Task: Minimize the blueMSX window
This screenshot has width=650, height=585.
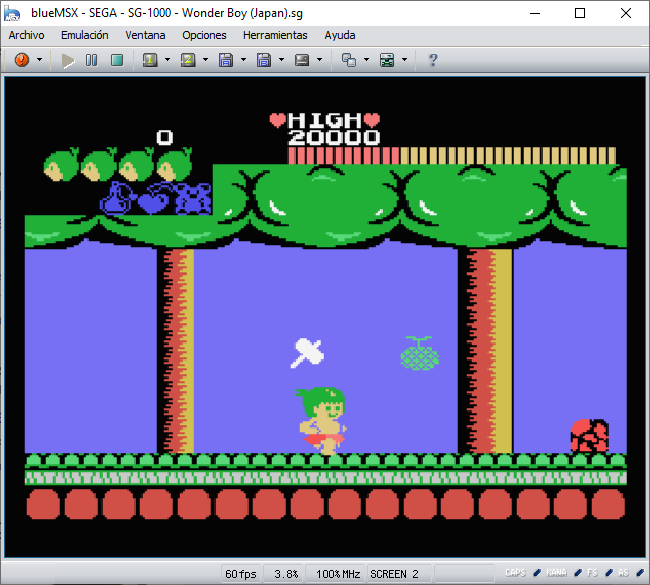Action: pos(535,13)
